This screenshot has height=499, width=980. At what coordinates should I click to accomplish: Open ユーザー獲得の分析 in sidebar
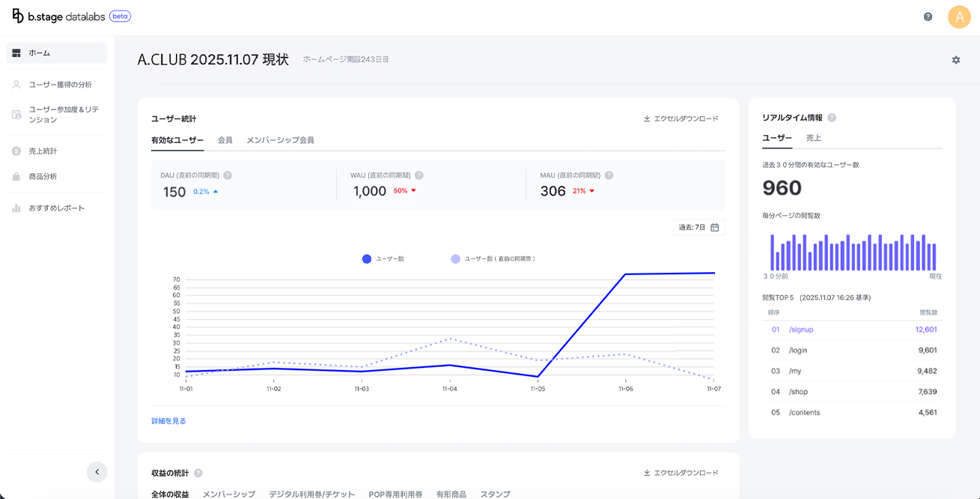60,85
